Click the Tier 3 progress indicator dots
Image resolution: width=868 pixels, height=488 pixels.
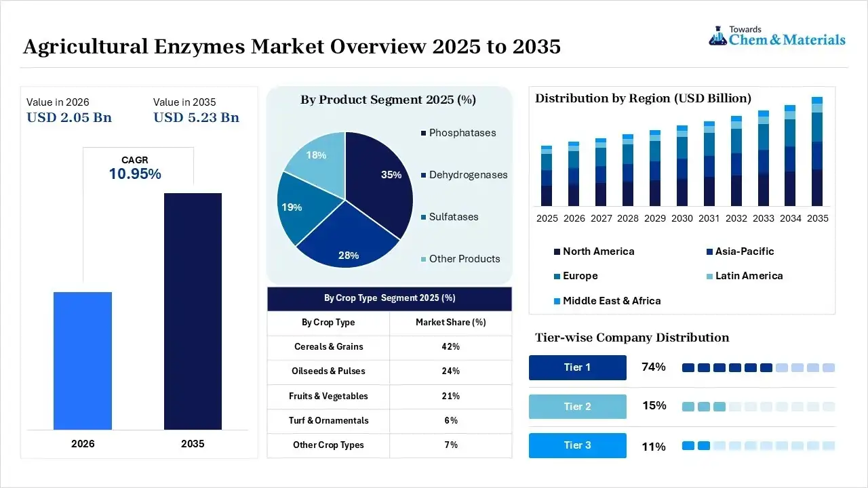pos(758,445)
